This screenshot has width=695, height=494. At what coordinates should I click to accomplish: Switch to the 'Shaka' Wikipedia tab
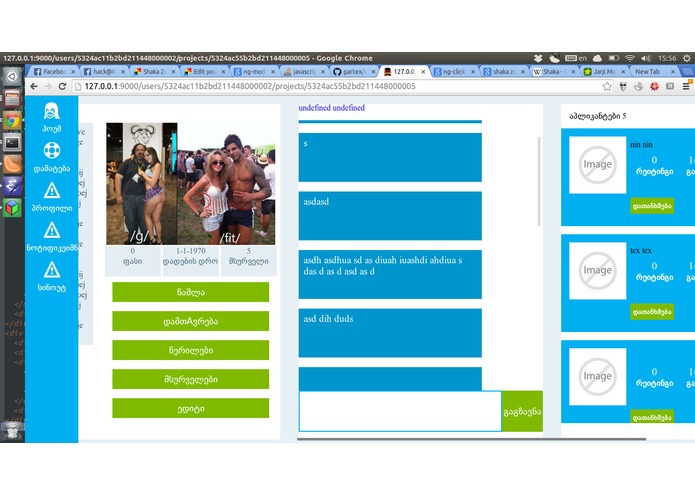[x=554, y=71]
